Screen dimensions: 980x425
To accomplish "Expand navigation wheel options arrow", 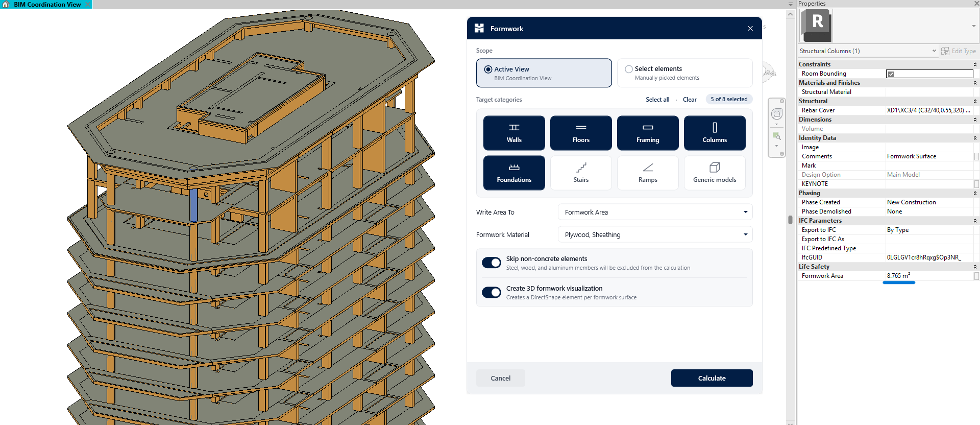I will (x=777, y=124).
